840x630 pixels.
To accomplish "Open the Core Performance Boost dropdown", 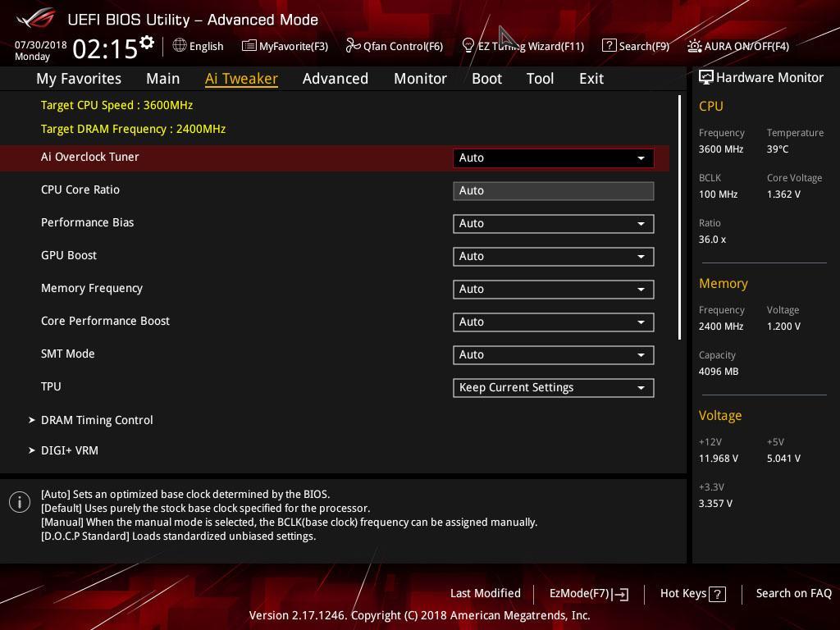I will 554,322.
